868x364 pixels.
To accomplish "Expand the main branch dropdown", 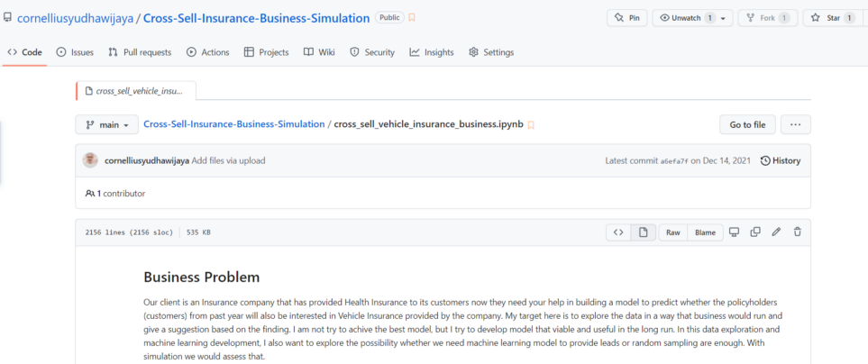I will (x=106, y=125).
